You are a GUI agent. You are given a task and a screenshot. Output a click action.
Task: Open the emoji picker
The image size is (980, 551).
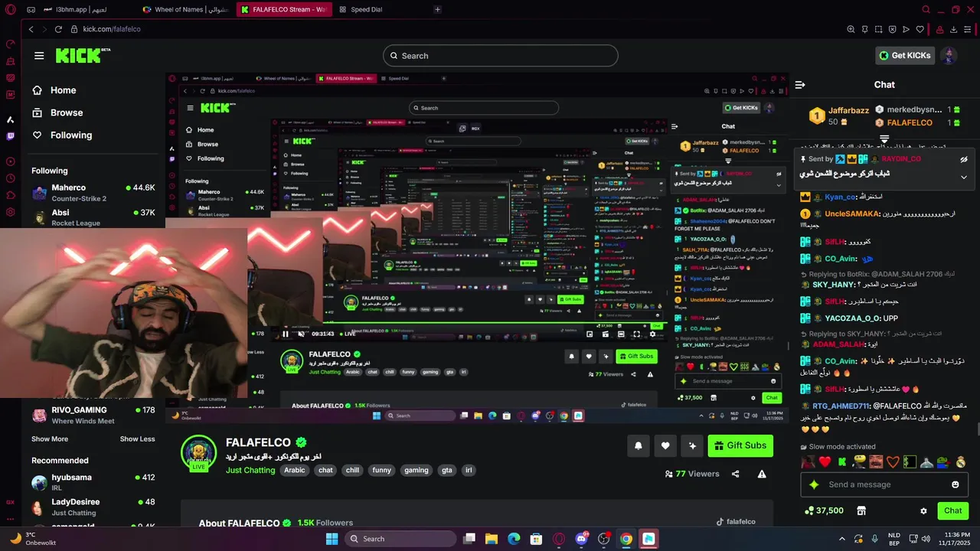955,484
